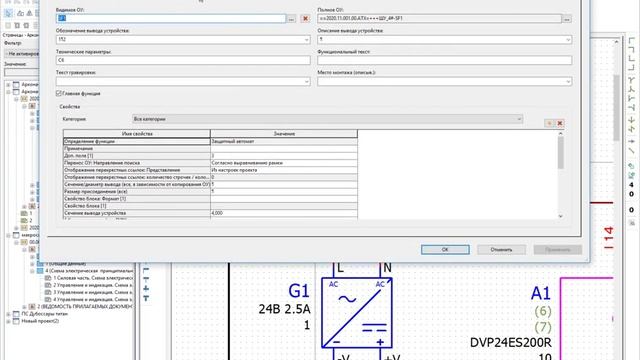Click the DVP24ES200R label in schematic

[x=511, y=342]
